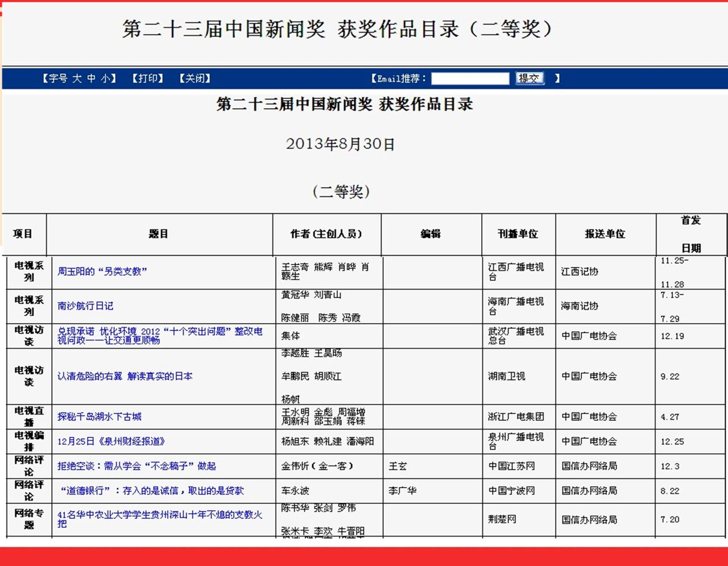Click the 提交 submit button
Viewport: 728px width, 566px height.
pos(530,78)
